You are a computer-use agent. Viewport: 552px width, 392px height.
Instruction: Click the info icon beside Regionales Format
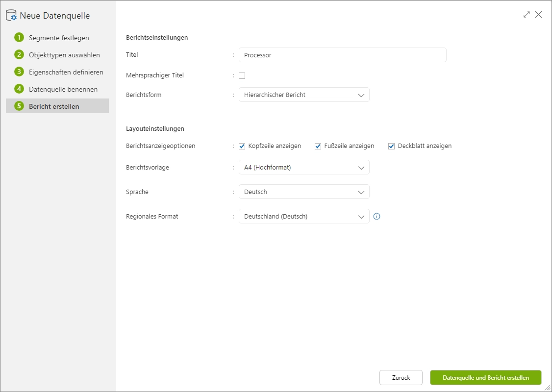[376, 216]
